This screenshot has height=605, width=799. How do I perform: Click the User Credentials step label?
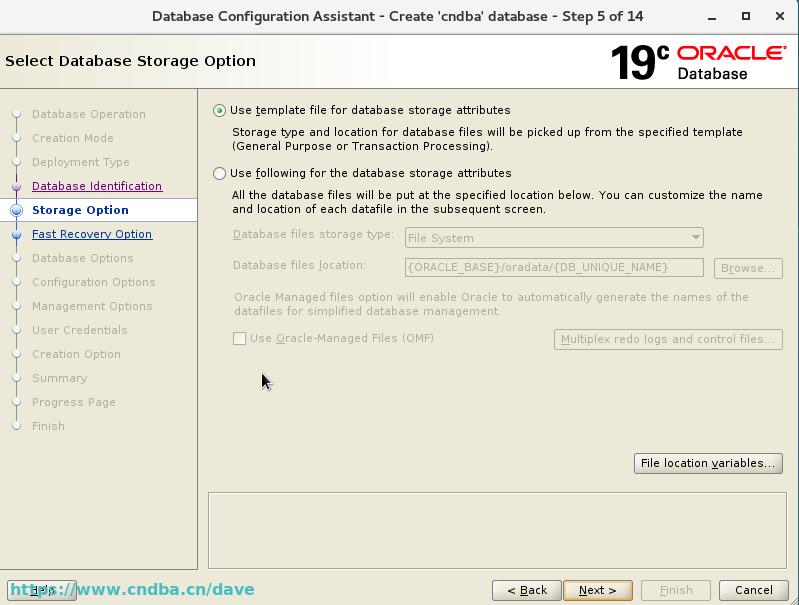pyautogui.click(x=79, y=330)
